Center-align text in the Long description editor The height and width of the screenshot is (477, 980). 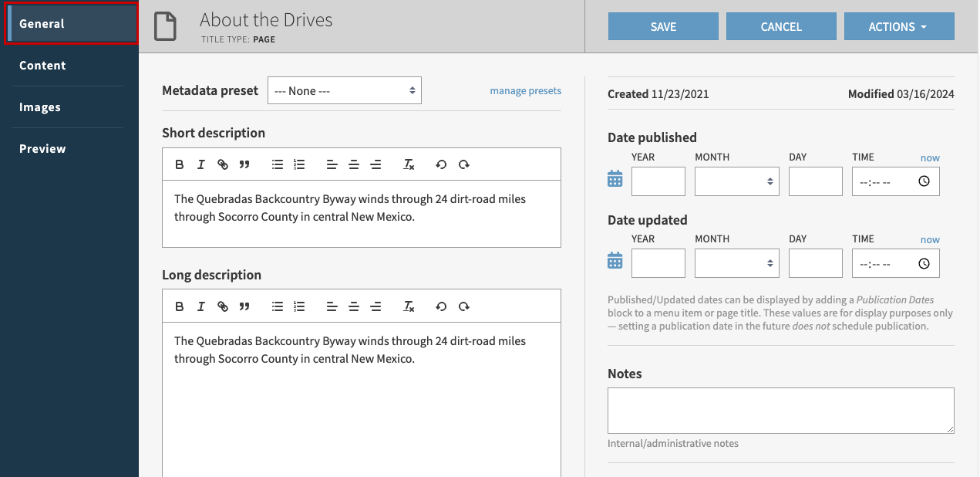tap(354, 306)
